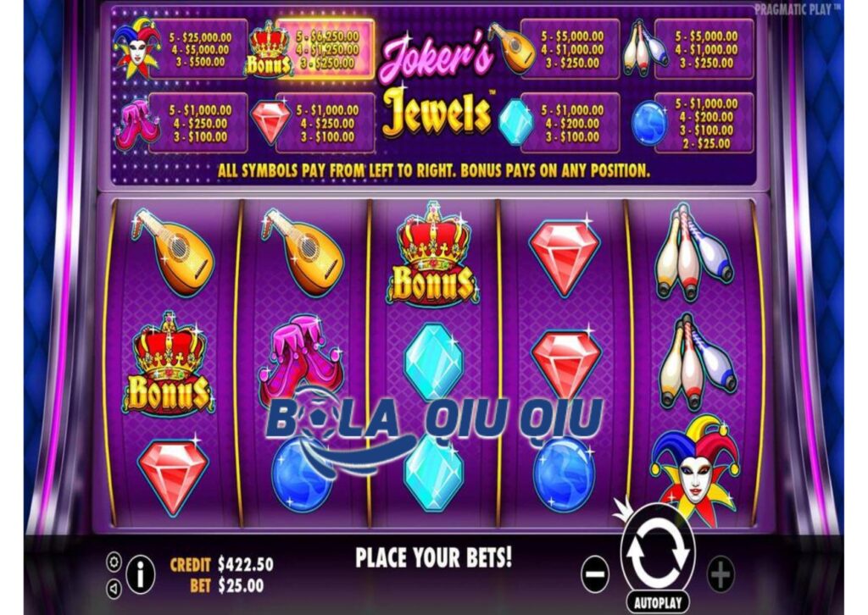Click the cyan diamond in middle of reel three
This screenshot has width=868, height=615.
(x=433, y=361)
